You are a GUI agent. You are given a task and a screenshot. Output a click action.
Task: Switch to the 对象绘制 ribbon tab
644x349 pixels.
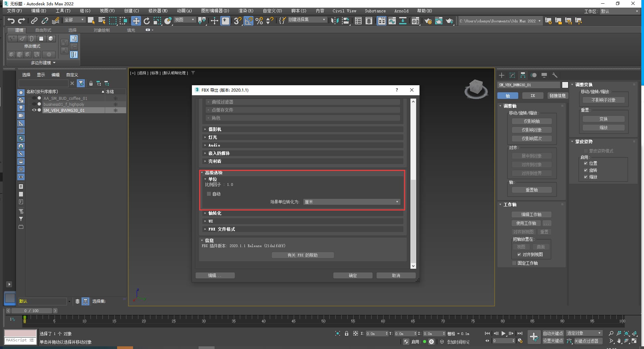pos(101,30)
